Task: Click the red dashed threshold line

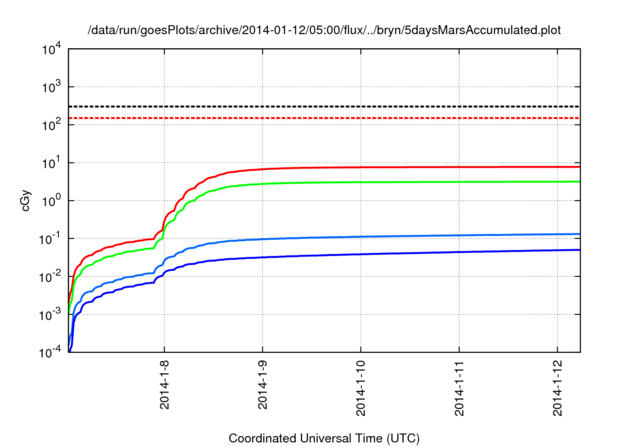Action: click(324, 118)
